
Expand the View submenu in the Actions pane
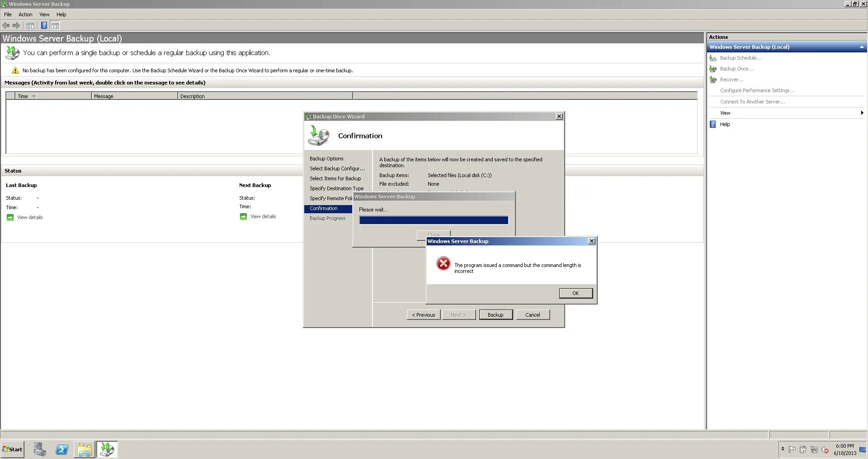click(x=862, y=113)
